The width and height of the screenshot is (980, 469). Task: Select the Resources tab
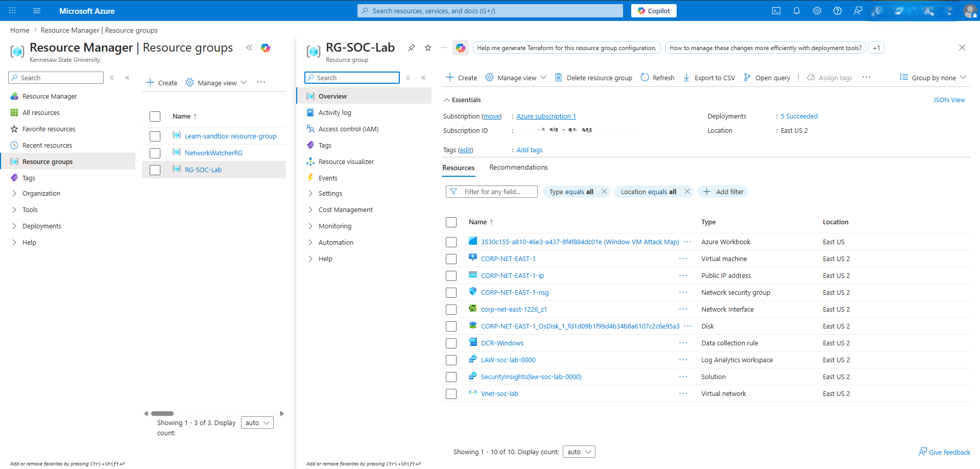[x=459, y=168]
